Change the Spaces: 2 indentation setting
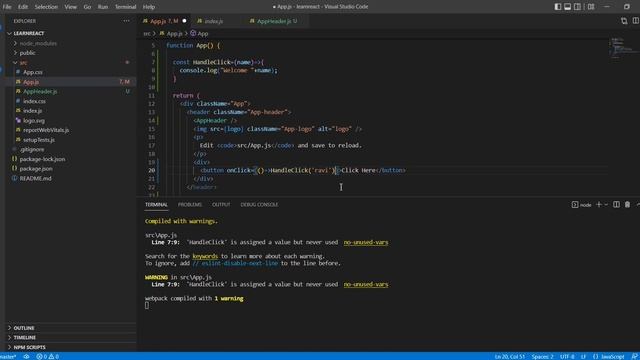640x360 pixels. (x=542, y=356)
